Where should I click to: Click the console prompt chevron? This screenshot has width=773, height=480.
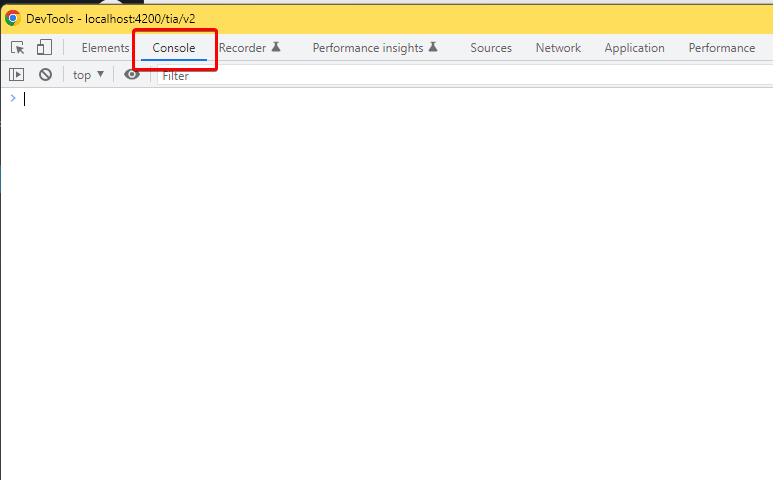tap(12, 98)
